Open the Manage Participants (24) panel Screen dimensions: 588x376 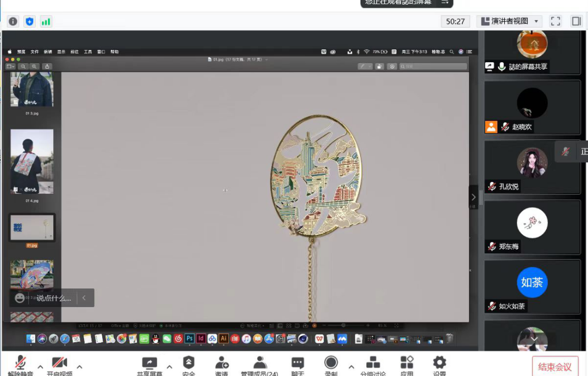click(x=259, y=363)
